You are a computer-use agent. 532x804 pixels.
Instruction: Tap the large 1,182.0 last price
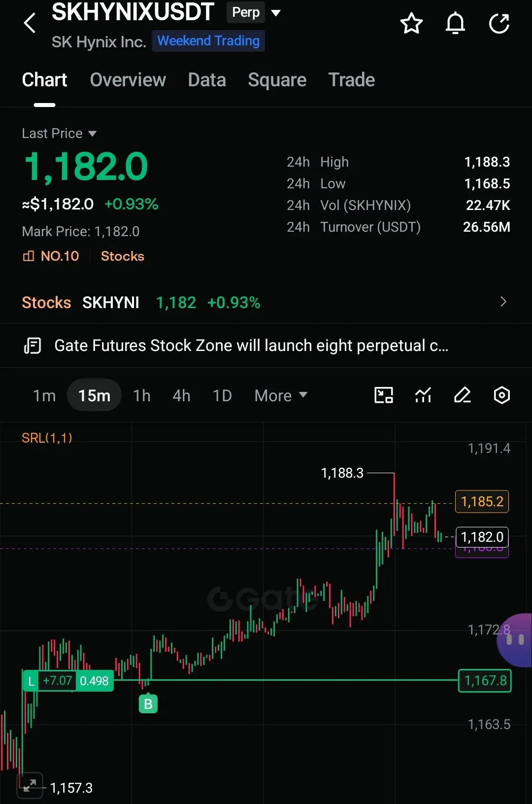[x=86, y=167]
